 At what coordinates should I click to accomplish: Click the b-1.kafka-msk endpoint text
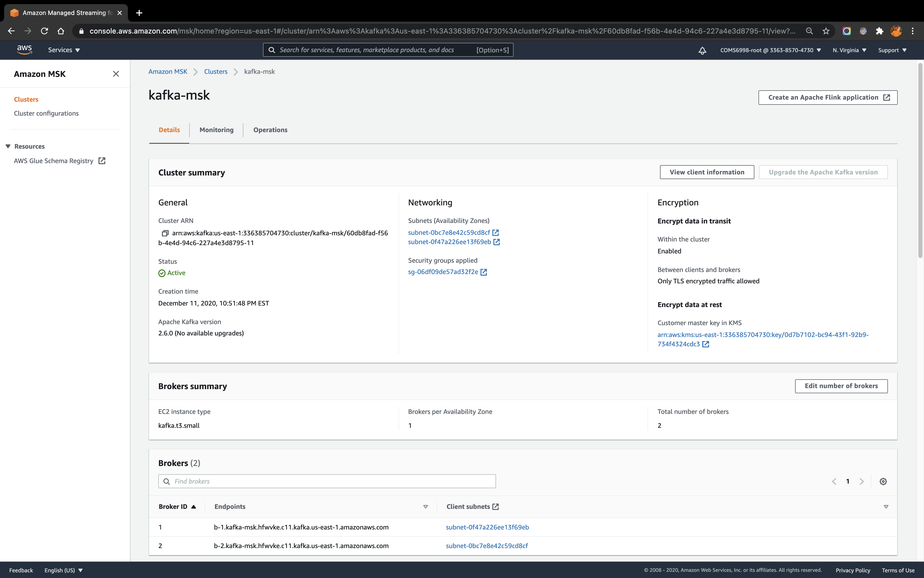[x=301, y=527]
